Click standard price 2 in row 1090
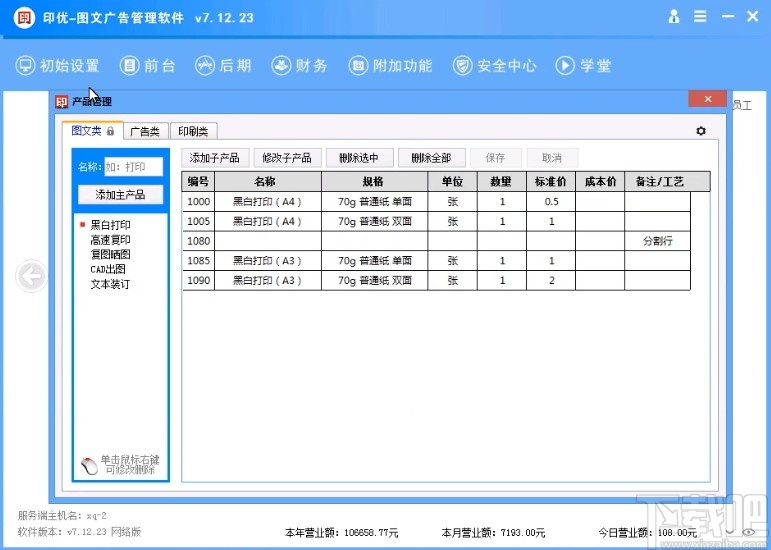This screenshot has height=550, width=771. point(552,280)
